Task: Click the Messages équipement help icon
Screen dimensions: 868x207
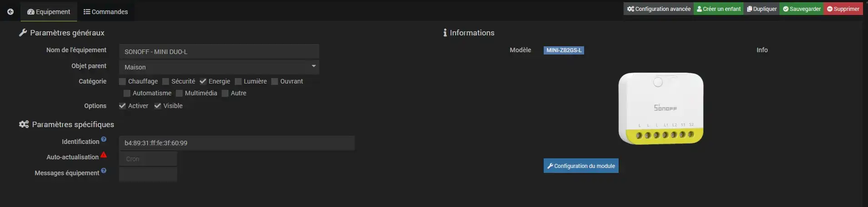Action: [x=104, y=171]
